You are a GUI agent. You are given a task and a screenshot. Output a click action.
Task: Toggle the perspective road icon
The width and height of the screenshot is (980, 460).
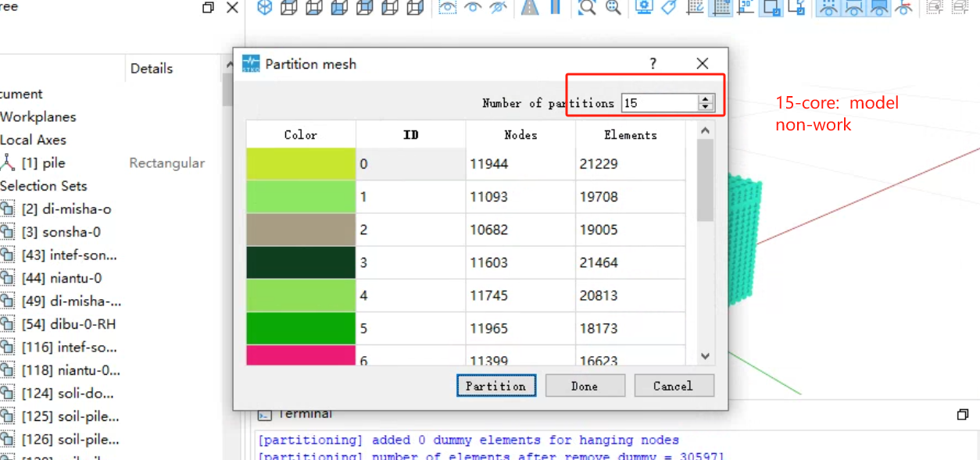[x=531, y=8]
